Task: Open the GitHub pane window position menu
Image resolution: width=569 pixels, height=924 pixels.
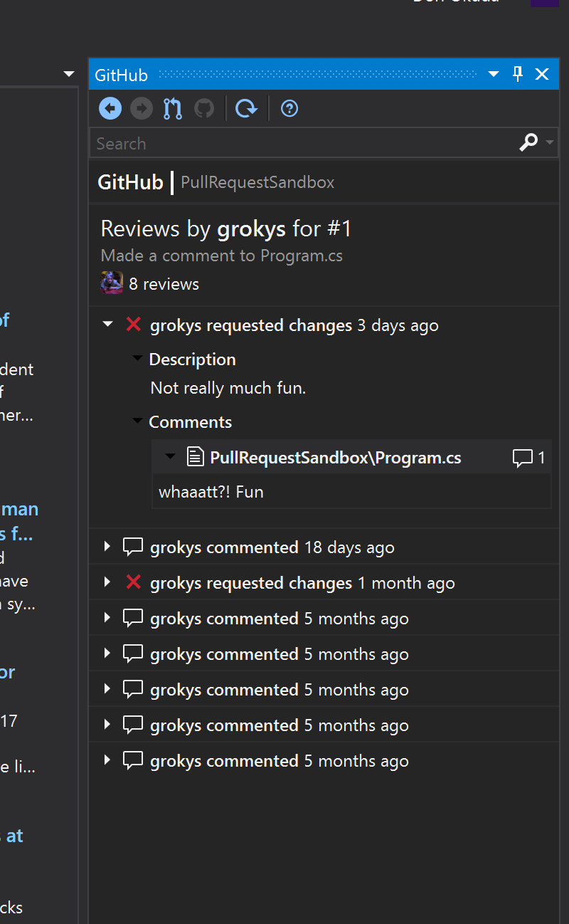Action: click(494, 74)
